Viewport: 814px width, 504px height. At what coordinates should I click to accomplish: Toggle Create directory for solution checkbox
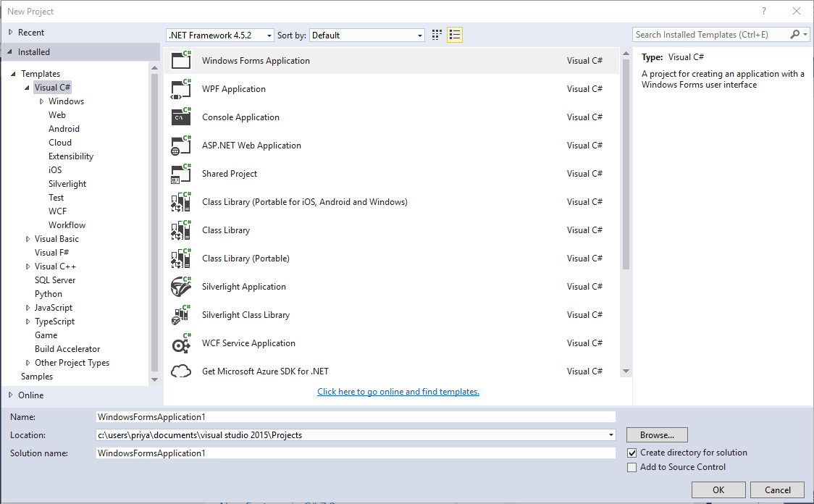[x=632, y=453]
